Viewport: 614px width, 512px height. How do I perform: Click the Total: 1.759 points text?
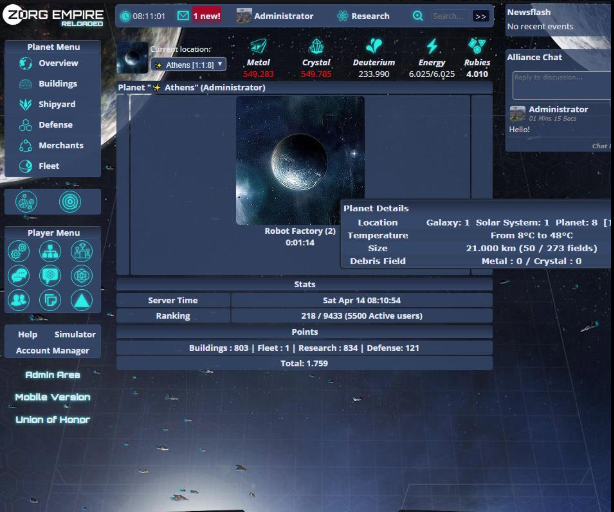pyautogui.click(x=304, y=363)
